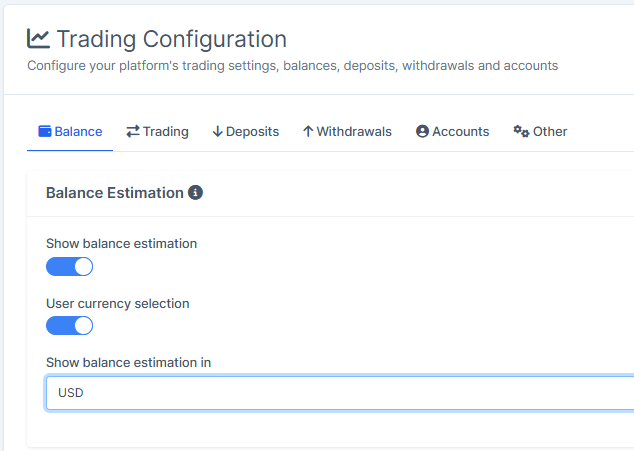Select the Balance tab label

point(78,131)
